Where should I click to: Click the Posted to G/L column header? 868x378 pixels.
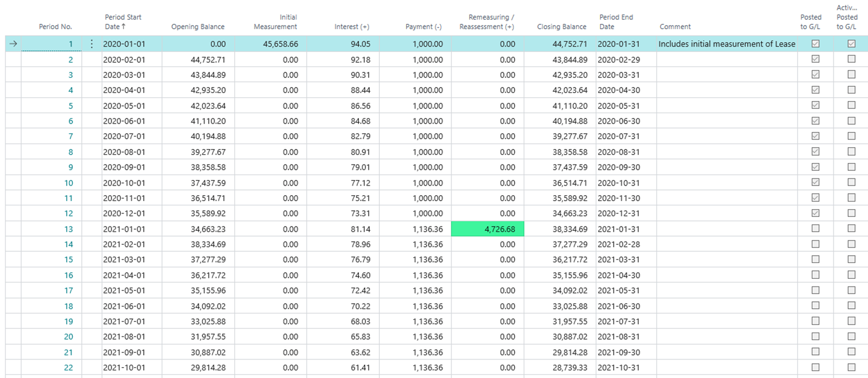[x=811, y=22]
